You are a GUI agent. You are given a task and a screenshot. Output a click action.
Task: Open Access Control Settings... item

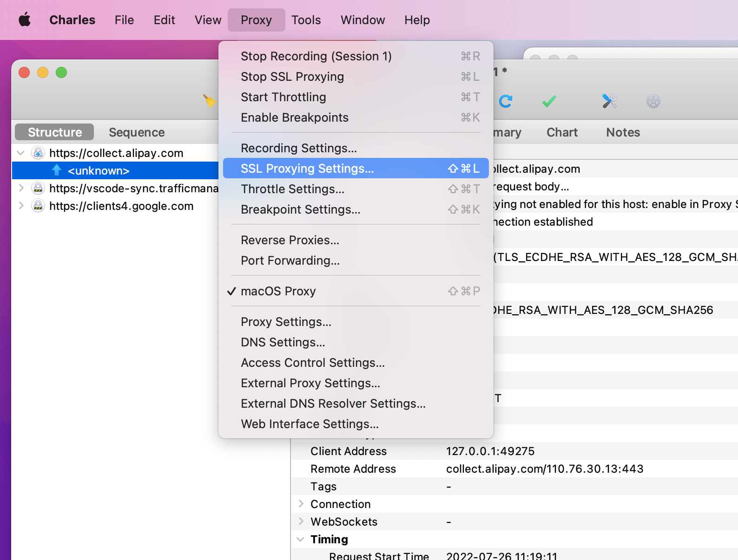(356, 363)
